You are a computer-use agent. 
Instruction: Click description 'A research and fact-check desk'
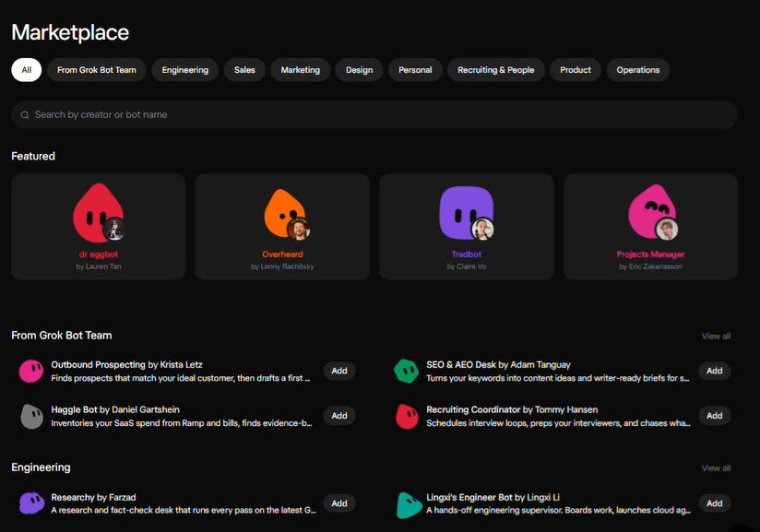[x=184, y=510]
